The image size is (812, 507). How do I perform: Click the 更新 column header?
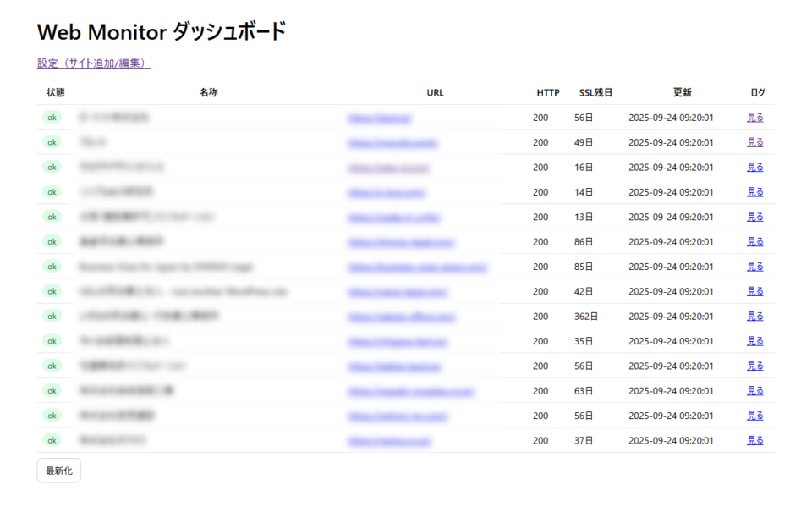point(682,93)
